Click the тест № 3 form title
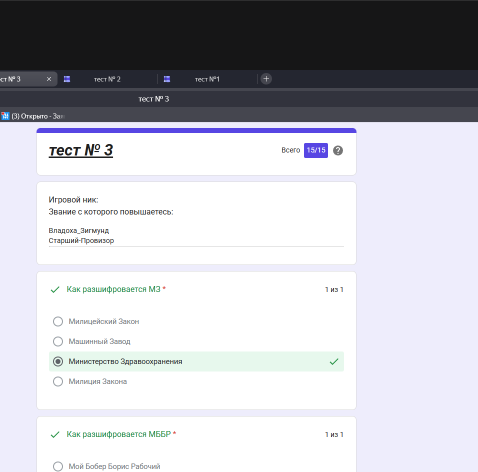The width and height of the screenshot is (478, 472). tap(81, 150)
